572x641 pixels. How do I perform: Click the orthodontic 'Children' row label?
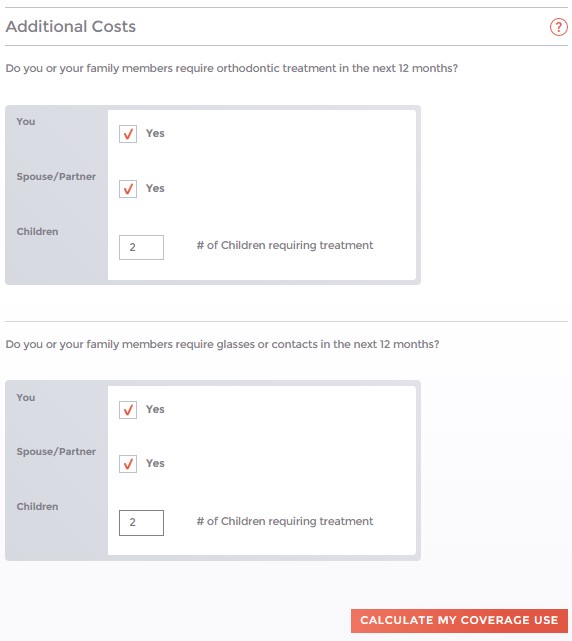click(x=37, y=231)
